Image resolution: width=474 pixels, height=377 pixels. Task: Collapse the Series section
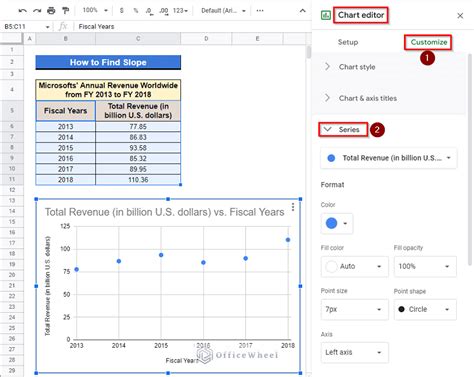tap(343, 129)
